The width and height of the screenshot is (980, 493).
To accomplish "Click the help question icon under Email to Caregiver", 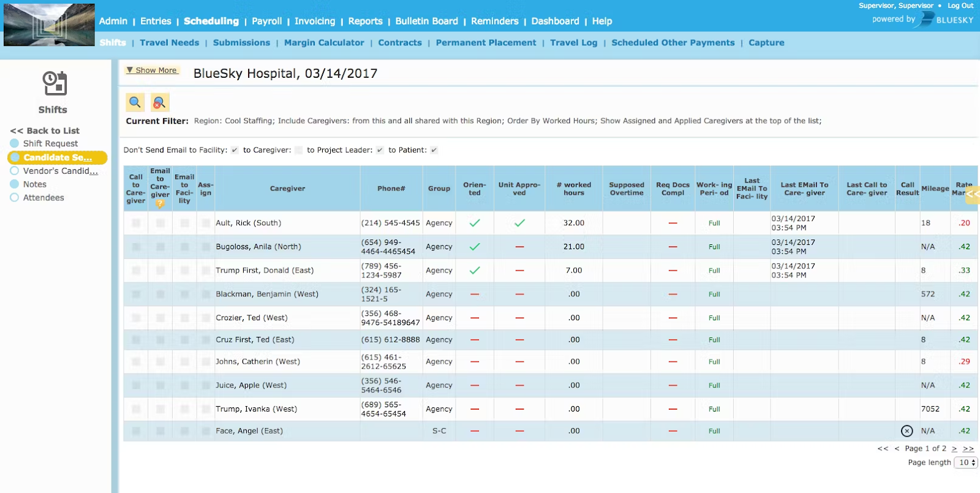I will pos(160,203).
